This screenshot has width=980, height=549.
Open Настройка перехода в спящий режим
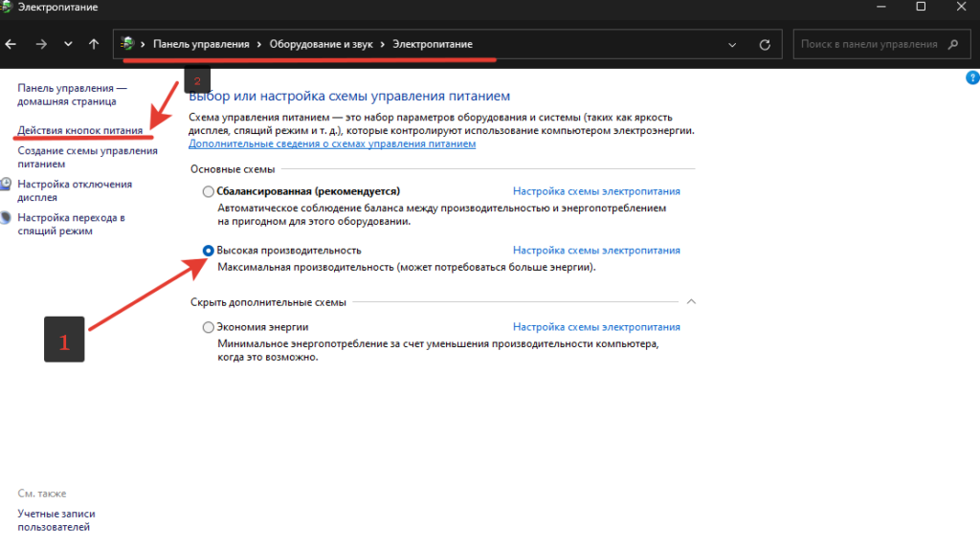(x=71, y=224)
